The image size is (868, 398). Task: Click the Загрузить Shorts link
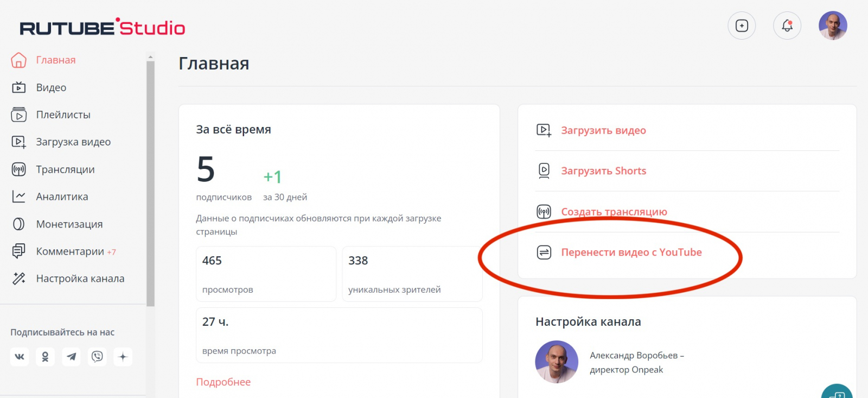[603, 170]
